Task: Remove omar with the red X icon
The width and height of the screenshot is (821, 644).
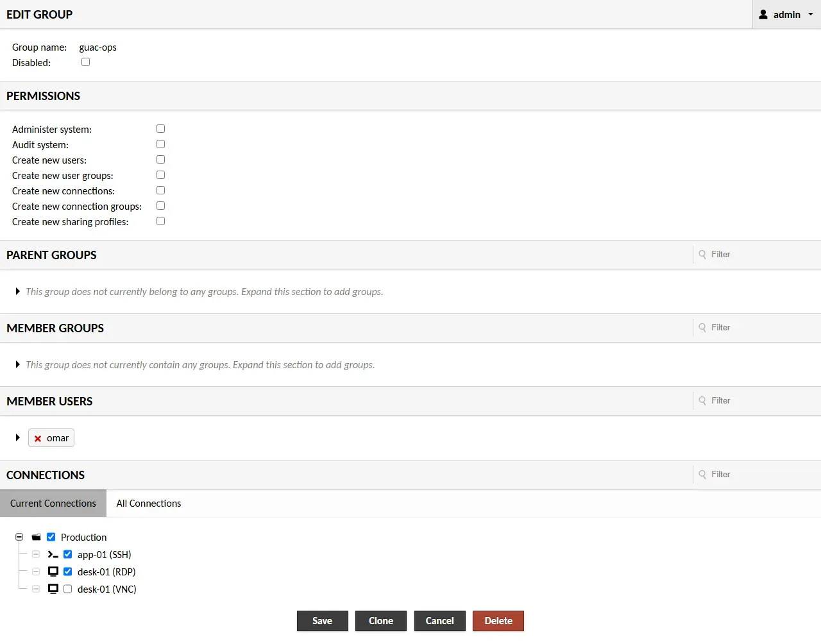Action: pos(38,438)
